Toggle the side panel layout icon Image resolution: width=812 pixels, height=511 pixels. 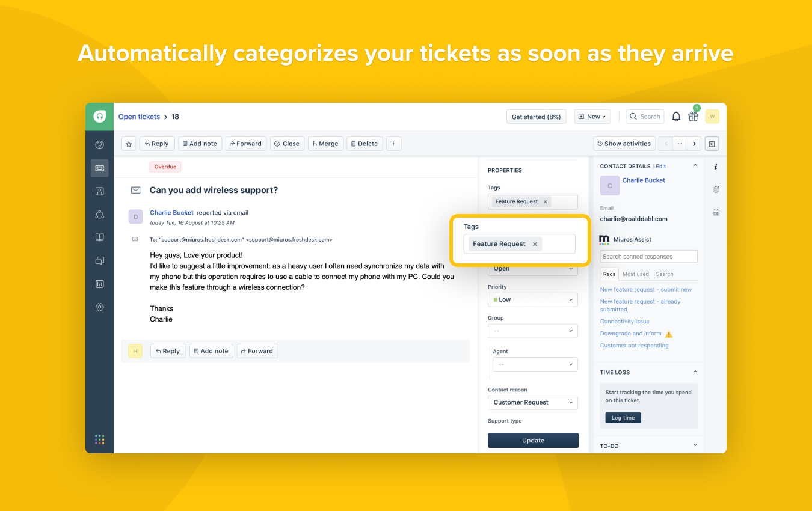tap(712, 144)
